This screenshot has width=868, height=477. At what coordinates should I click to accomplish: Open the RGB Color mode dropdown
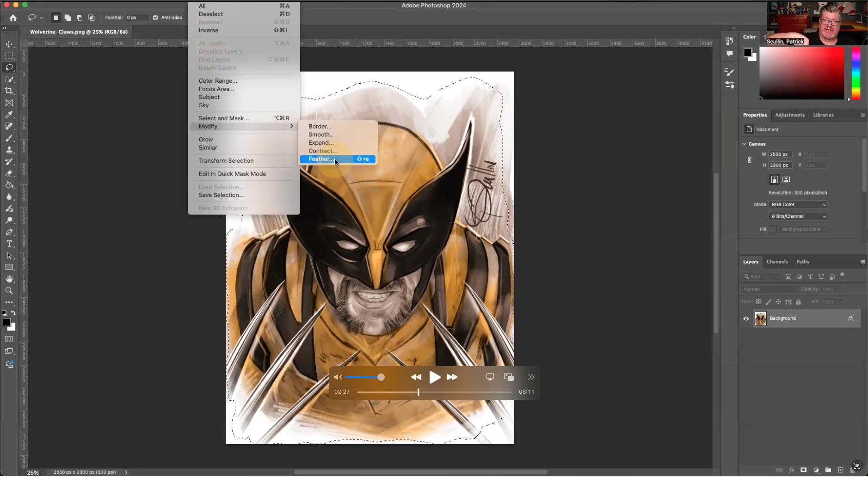pos(798,204)
